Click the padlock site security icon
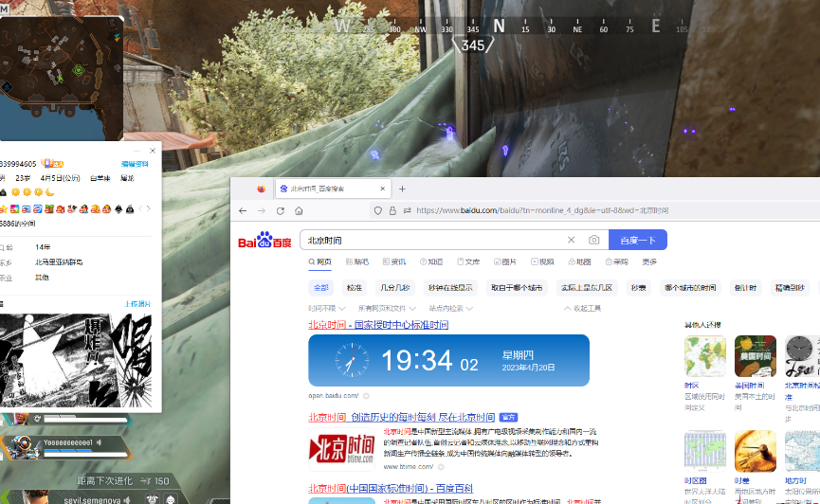The width and height of the screenshot is (820, 504). pyautogui.click(x=392, y=210)
